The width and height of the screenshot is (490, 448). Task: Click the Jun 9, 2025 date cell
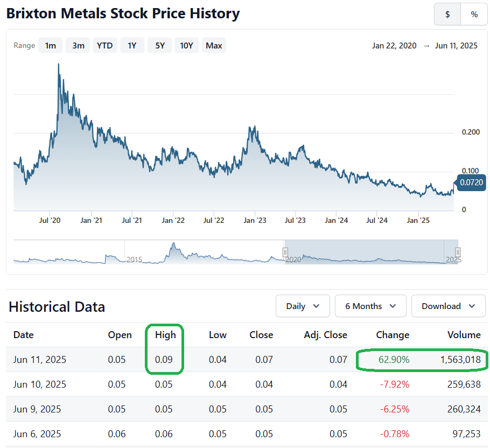pos(37,409)
